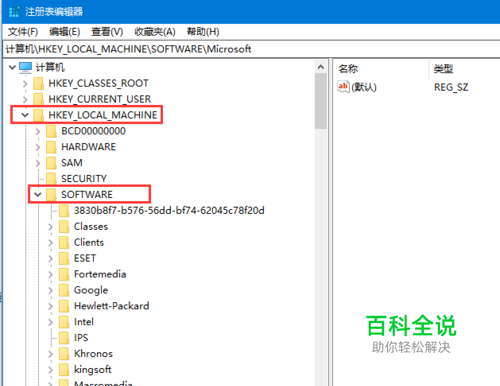Click the SECURITY folder icon
This screenshot has height=386, width=500.
[51, 179]
